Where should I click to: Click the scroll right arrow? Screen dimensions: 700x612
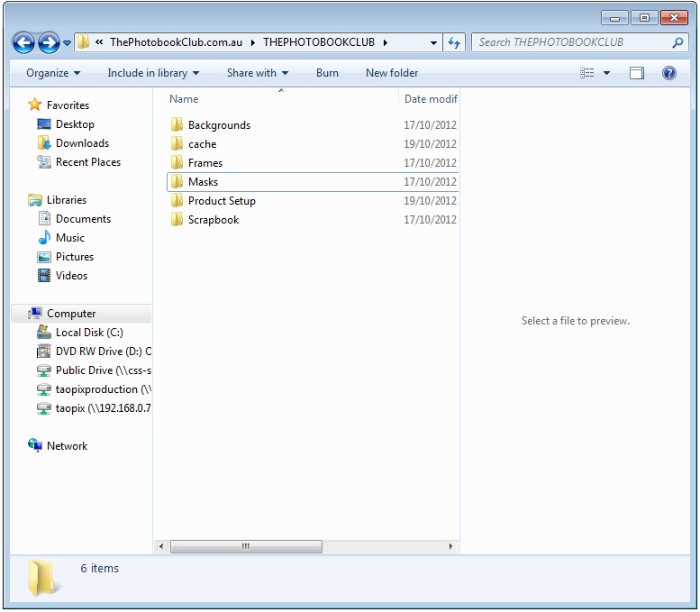(x=450, y=546)
